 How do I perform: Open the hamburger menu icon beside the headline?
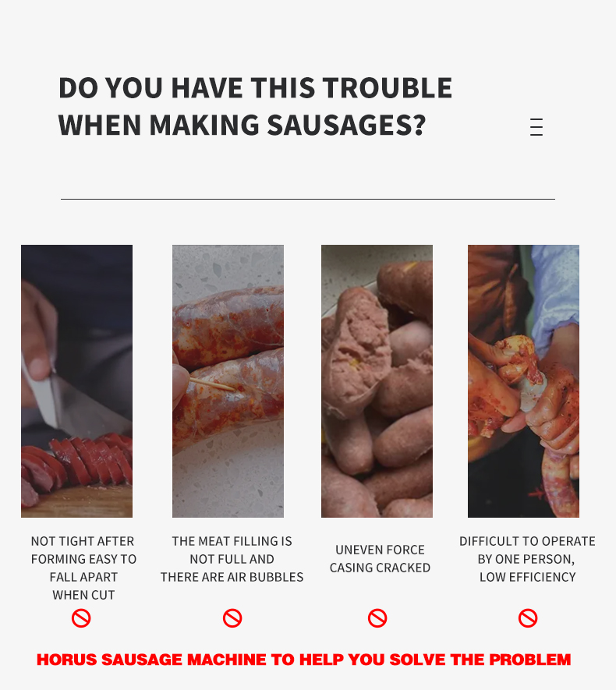pyautogui.click(x=536, y=127)
